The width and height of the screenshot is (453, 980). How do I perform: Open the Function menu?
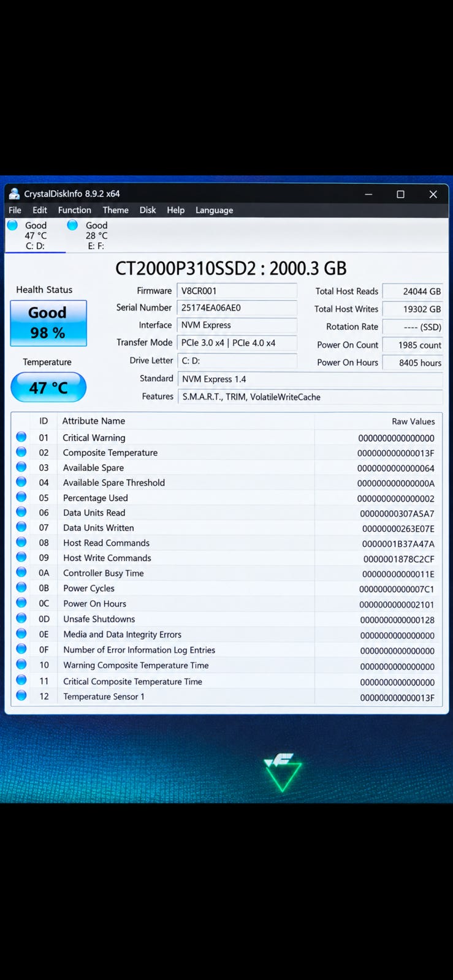(75, 210)
